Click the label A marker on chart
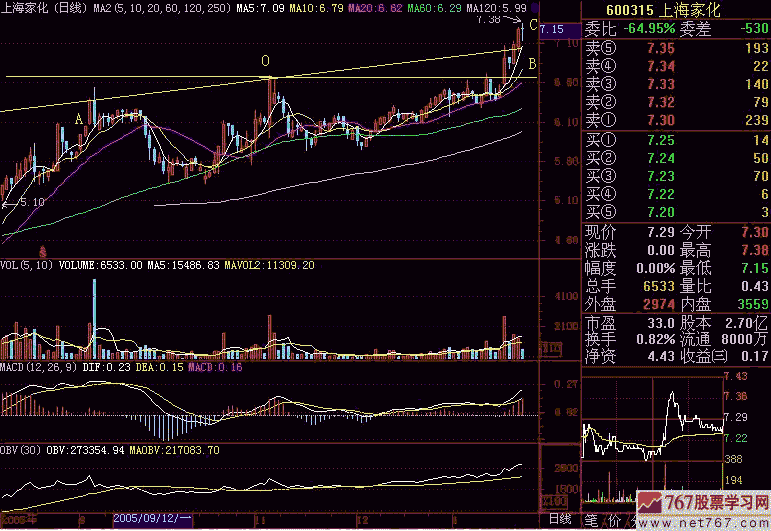 tap(78, 118)
